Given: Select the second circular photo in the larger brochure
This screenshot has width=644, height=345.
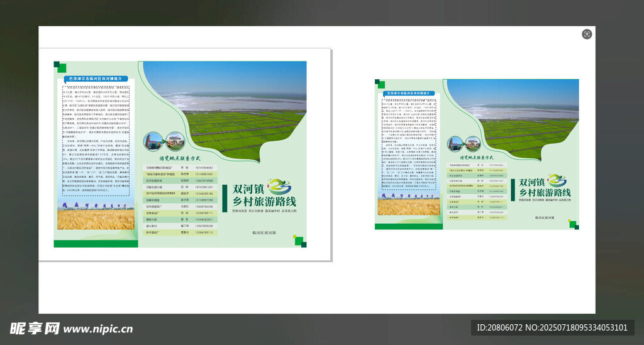Looking at the screenshot, I should point(174,141).
